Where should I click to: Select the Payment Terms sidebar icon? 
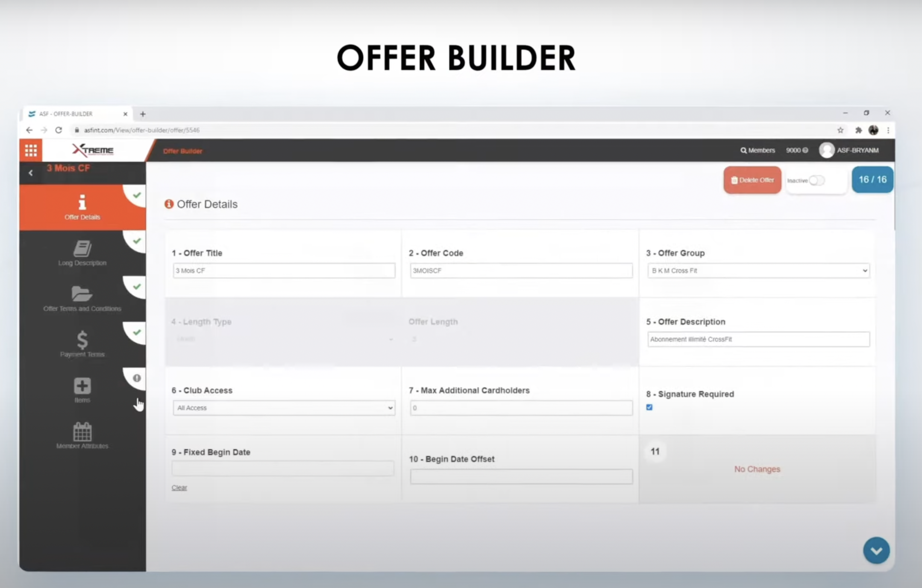[82, 343]
